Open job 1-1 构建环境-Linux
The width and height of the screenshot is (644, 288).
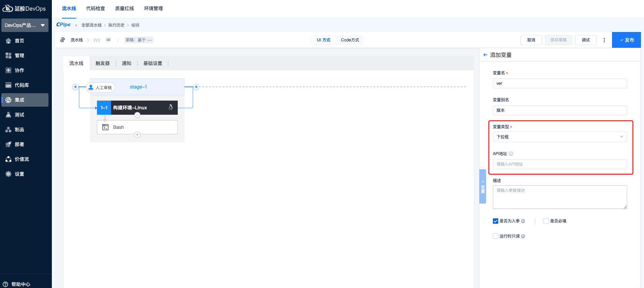pyautogui.click(x=137, y=108)
